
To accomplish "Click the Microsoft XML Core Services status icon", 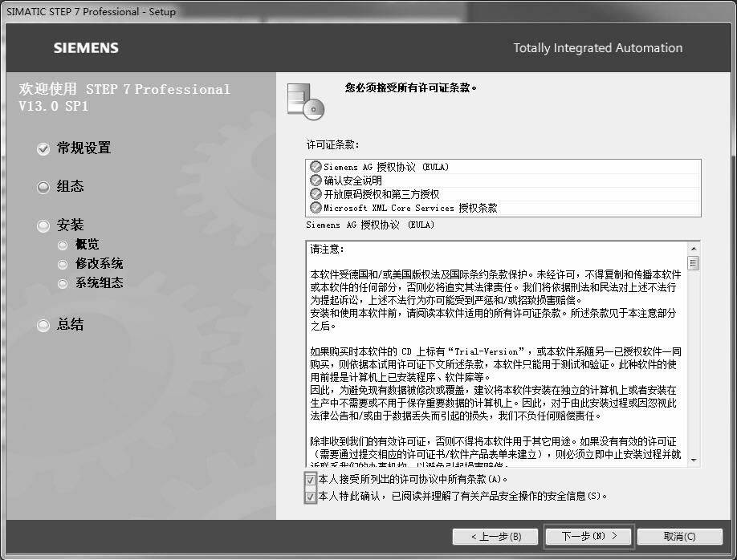I will pos(316,208).
